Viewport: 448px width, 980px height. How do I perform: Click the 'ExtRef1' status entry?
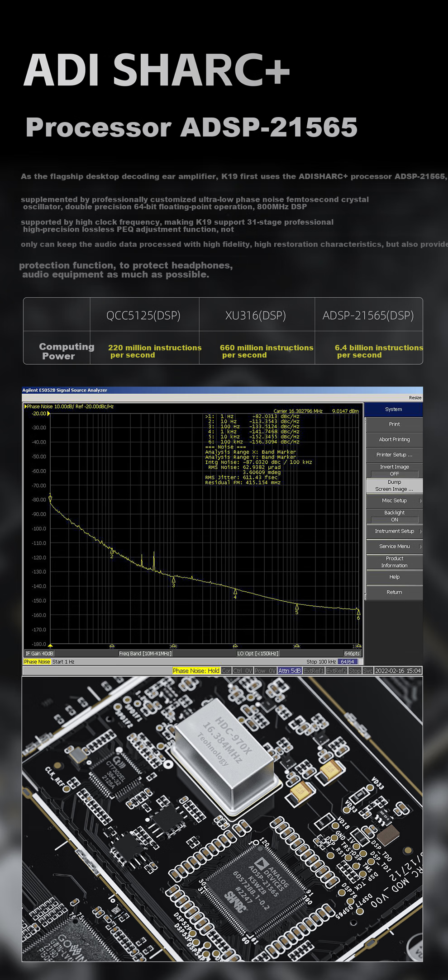[x=314, y=671]
